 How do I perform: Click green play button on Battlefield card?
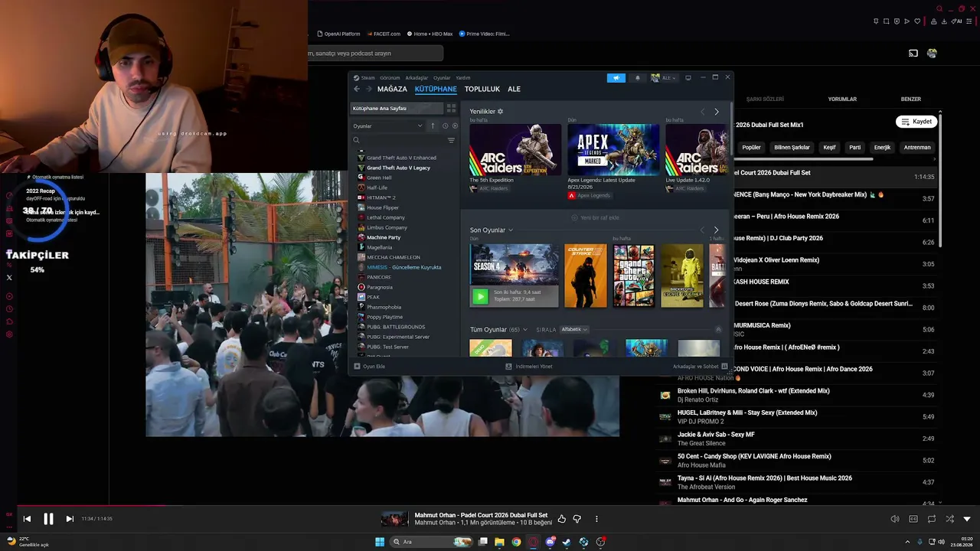point(480,296)
